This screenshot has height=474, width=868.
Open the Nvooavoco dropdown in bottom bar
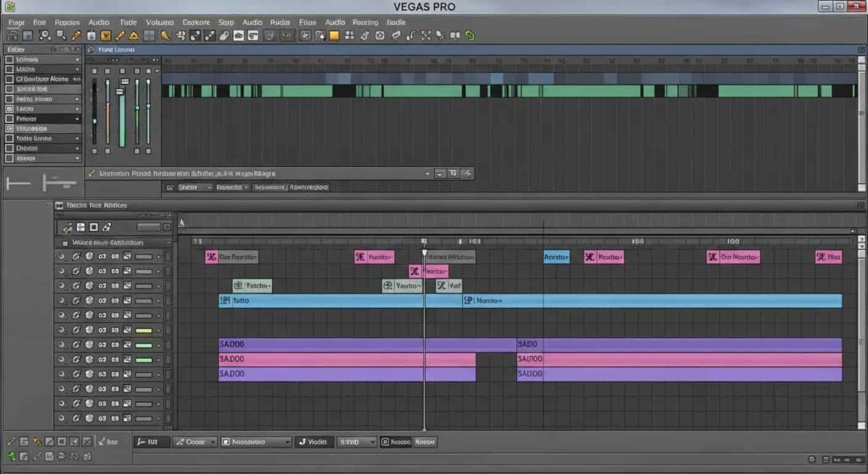point(256,442)
